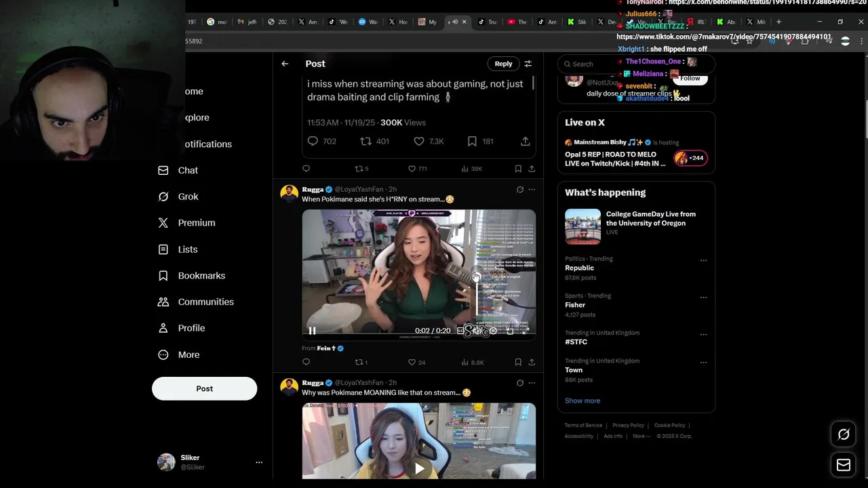Mute the active tab's audio speaker icon
The width and height of the screenshot is (868, 488).
[455, 22]
